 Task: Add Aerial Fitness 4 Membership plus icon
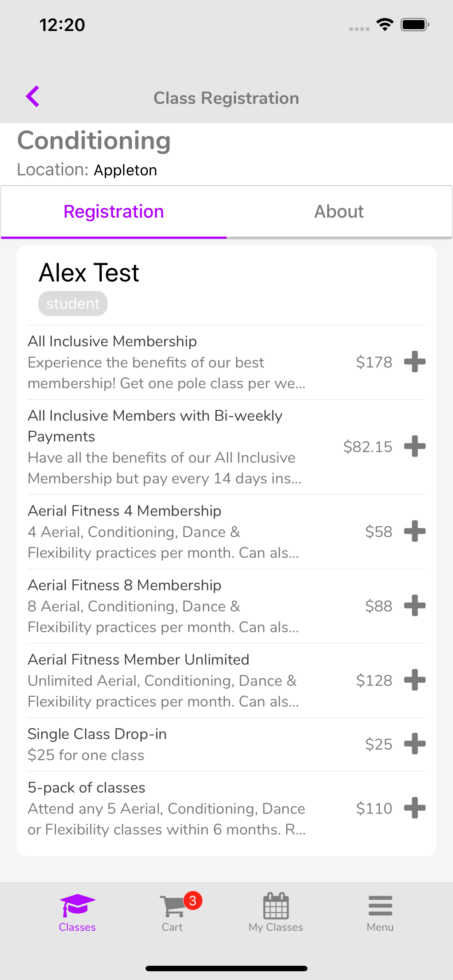click(415, 531)
